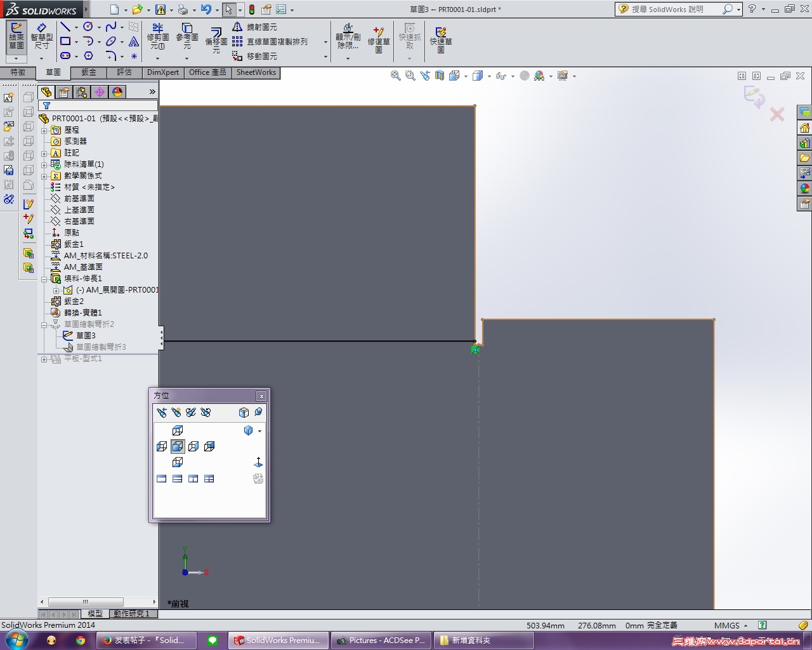Image resolution: width=812 pixels, height=650 pixels.
Task: Select the 智慧型尺寸 smart dimension tool
Action: pos(42,36)
